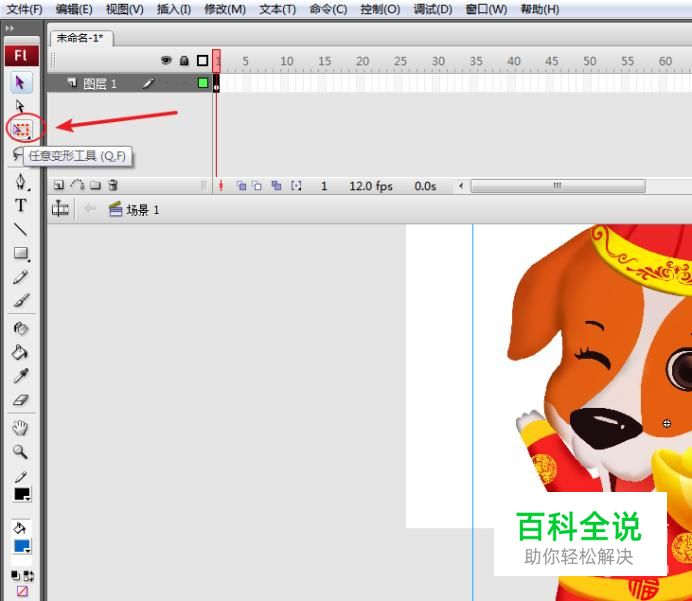The height and width of the screenshot is (601, 692).
Task: Toggle show/hide all layers eye icon
Action: pyautogui.click(x=166, y=60)
